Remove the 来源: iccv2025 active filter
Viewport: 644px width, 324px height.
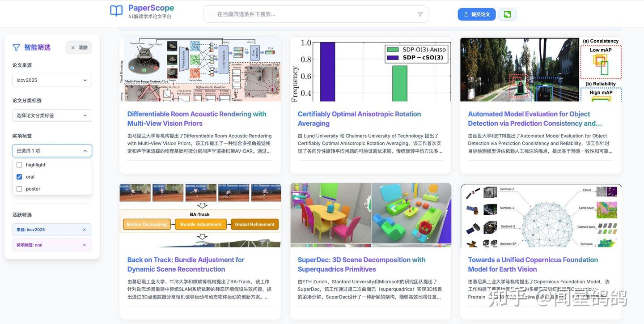(84, 229)
